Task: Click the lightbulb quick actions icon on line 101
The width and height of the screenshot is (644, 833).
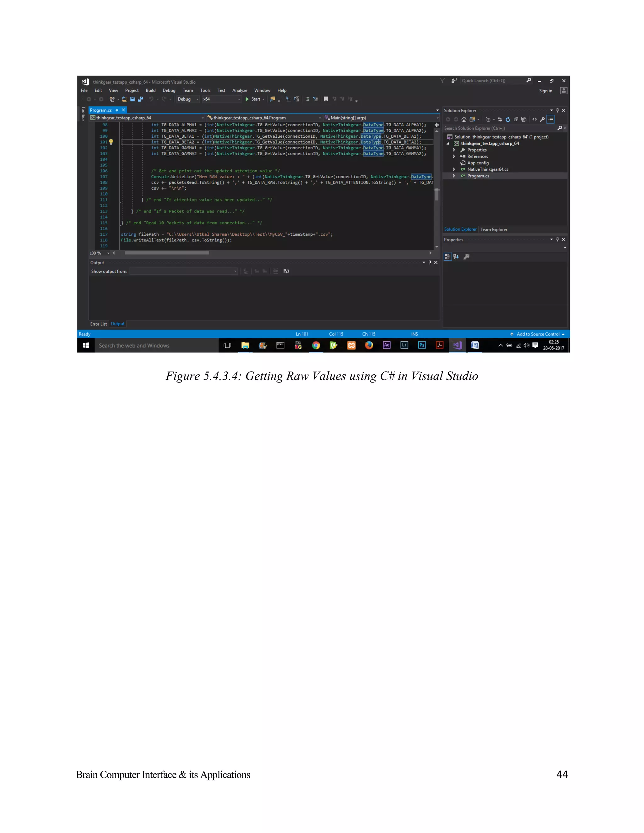Action: click(x=111, y=142)
